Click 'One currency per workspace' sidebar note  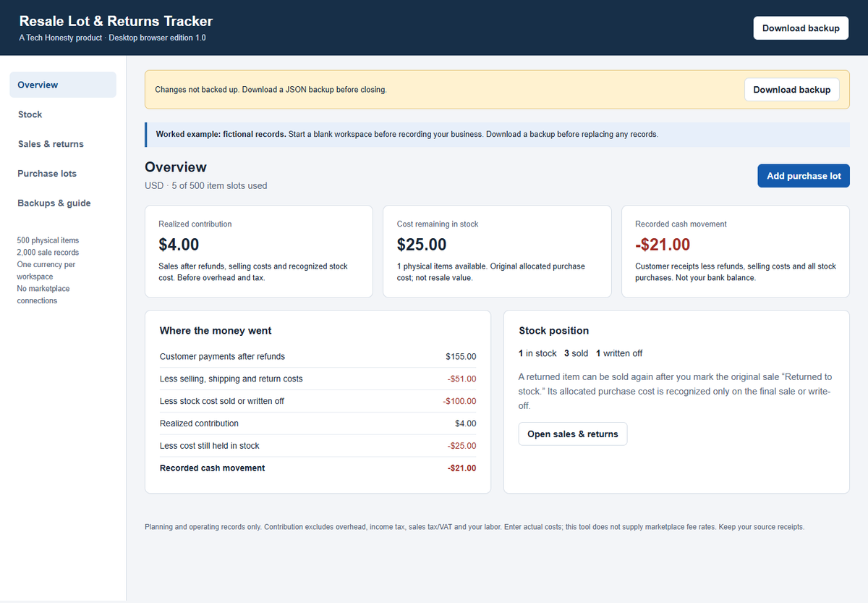point(46,271)
